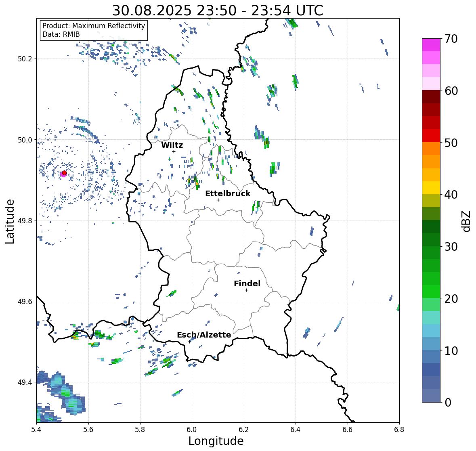Click the 40 tick on colorbar
476x451 pixels.
click(451, 195)
